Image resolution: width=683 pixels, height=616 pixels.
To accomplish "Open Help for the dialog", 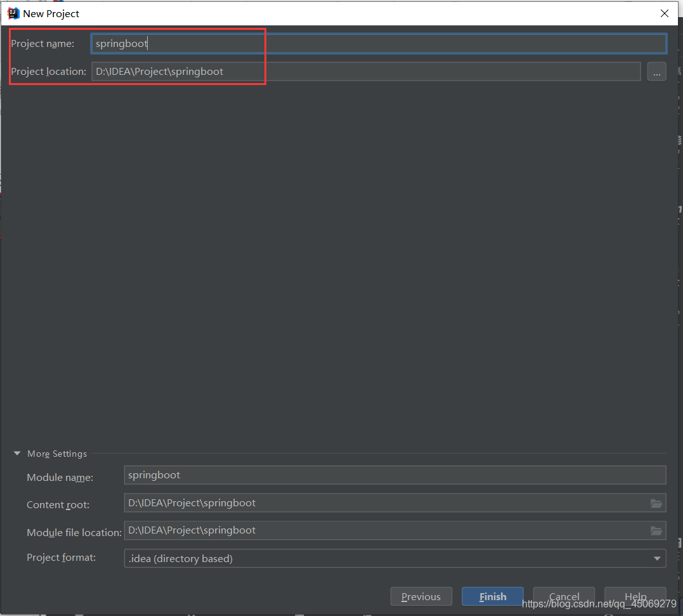I will click(635, 596).
